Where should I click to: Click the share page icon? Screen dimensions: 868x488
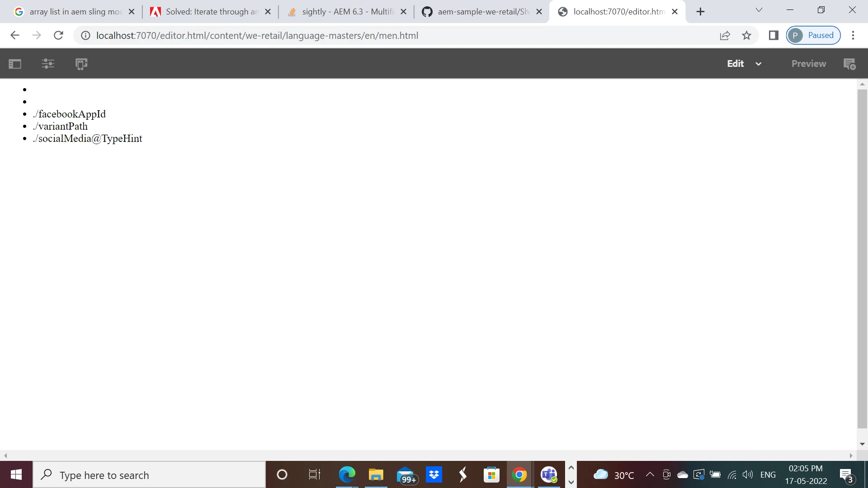click(725, 35)
